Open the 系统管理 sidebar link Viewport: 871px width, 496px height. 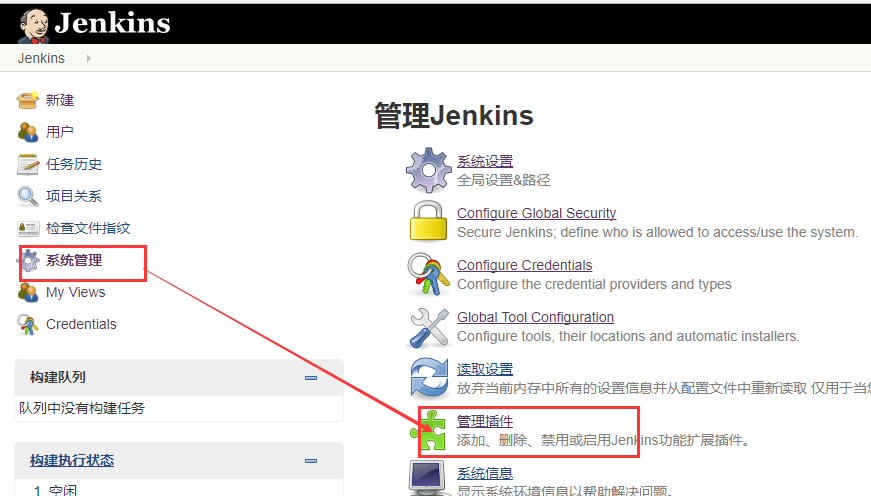pyautogui.click(x=74, y=260)
